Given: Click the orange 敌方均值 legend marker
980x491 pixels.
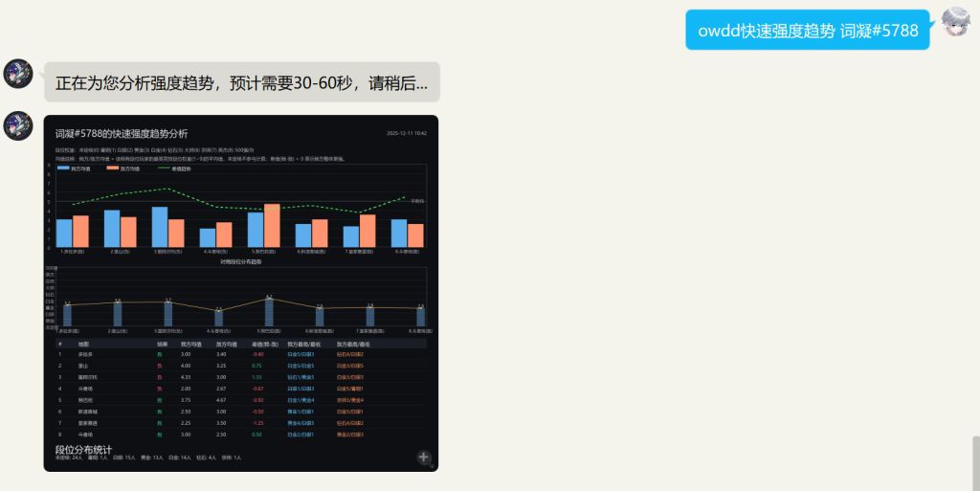Looking at the screenshot, I should [113, 168].
